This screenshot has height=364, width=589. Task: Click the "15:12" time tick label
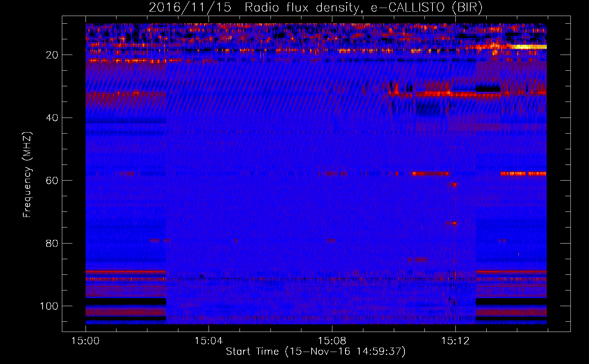tap(455, 341)
